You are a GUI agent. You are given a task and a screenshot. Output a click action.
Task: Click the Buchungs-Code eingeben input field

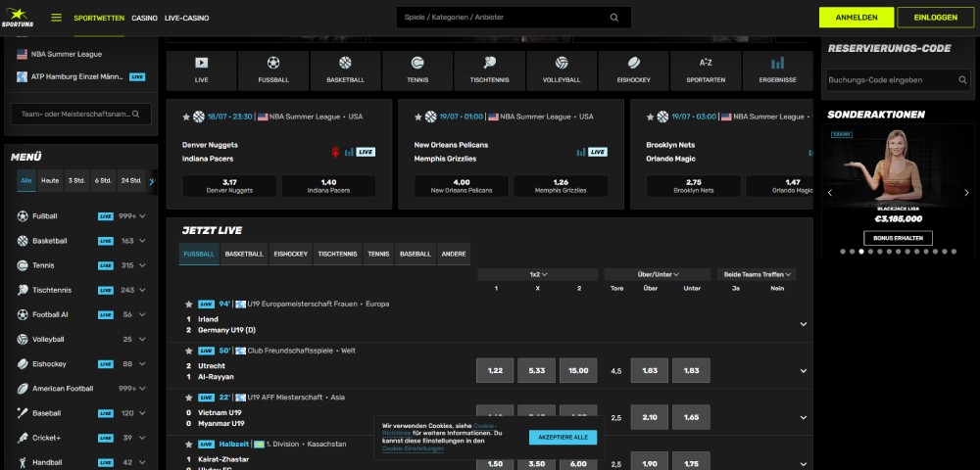[x=888, y=79]
